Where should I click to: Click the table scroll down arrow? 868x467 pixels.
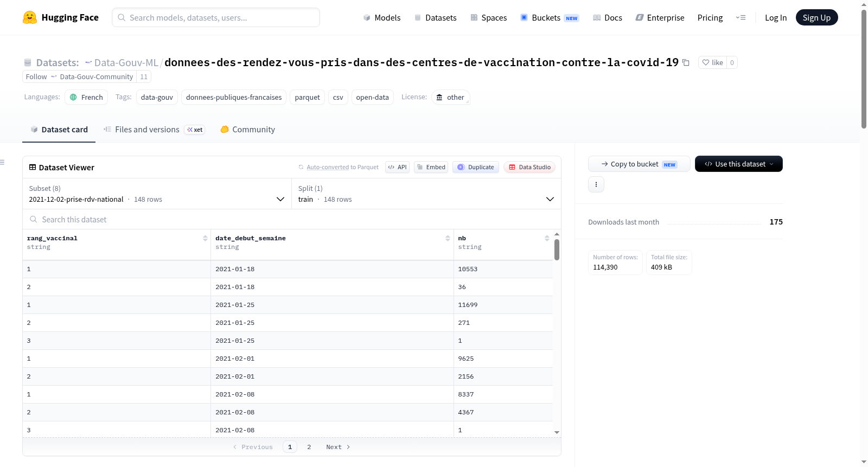click(x=557, y=432)
